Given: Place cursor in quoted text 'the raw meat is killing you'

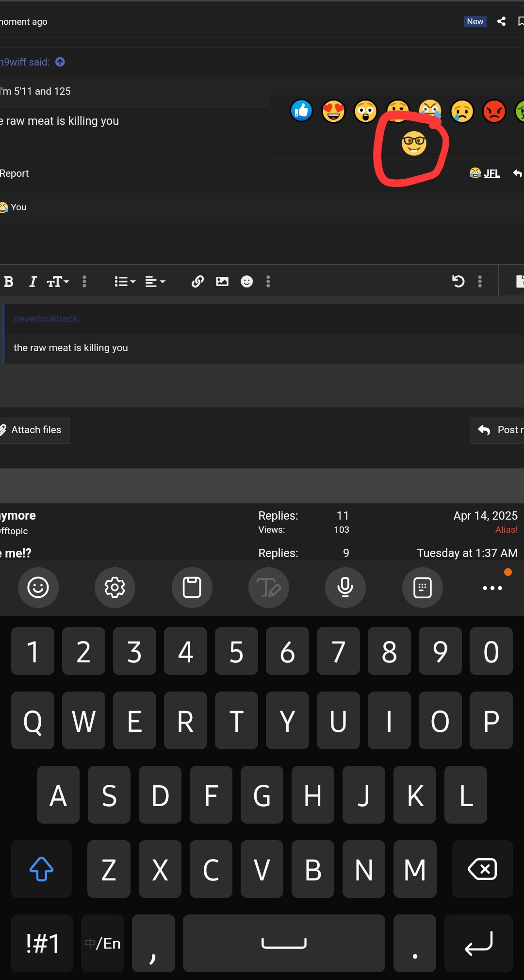Looking at the screenshot, I should pyautogui.click(x=71, y=348).
